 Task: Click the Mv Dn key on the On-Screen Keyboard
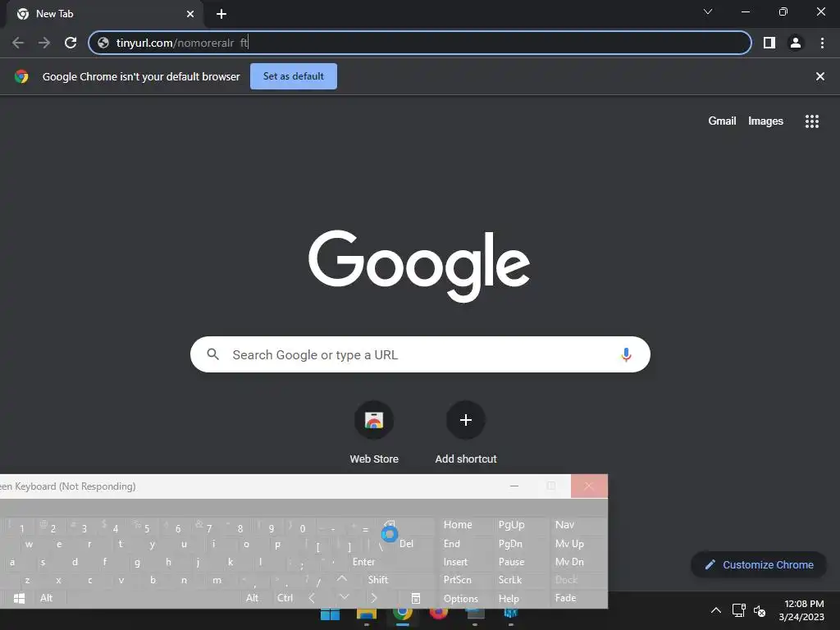point(569,562)
